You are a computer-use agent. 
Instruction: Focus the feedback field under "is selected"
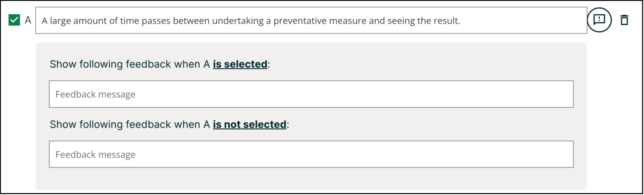(311, 94)
